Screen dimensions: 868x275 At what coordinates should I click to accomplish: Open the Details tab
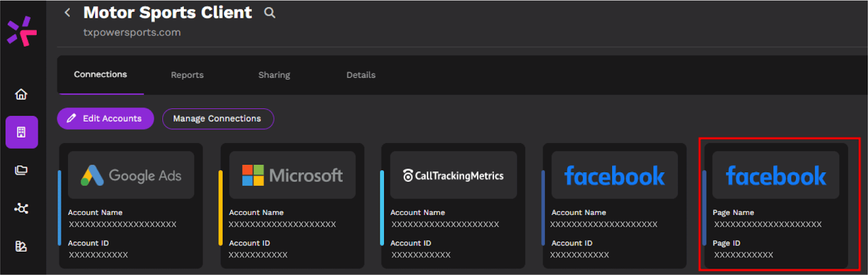click(361, 75)
